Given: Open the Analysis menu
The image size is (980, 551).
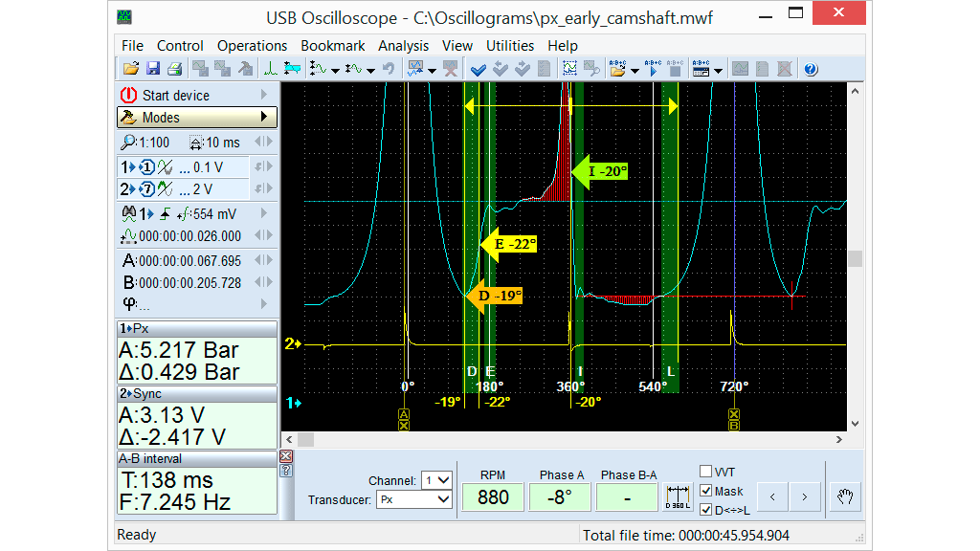Looking at the screenshot, I should click(403, 45).
